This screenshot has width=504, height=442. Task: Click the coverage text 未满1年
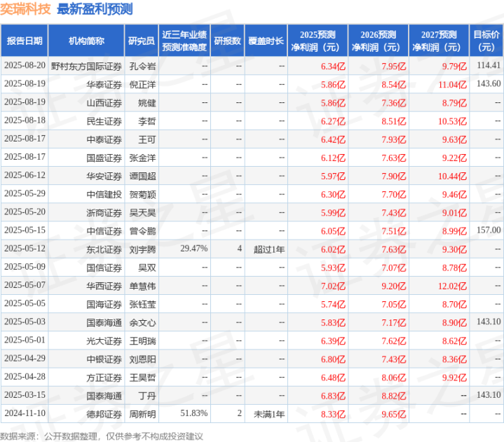click(269, 414)
